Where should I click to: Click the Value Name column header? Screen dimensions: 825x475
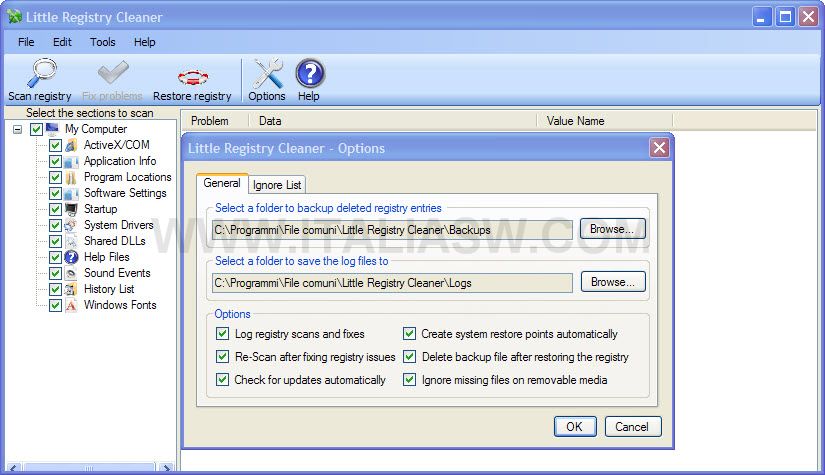(605, 121)
